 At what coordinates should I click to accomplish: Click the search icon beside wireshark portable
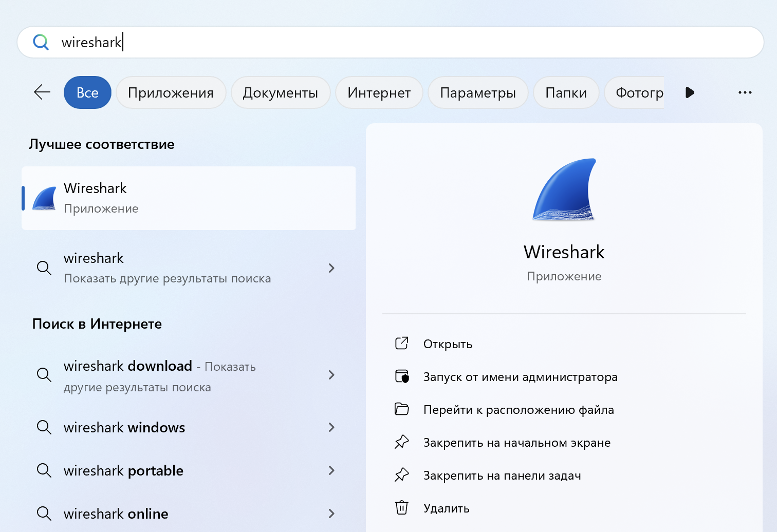[44, 470]
